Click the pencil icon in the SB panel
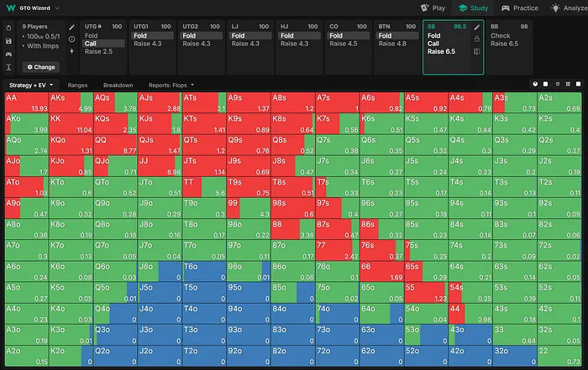588x370 pixels. 477,27
